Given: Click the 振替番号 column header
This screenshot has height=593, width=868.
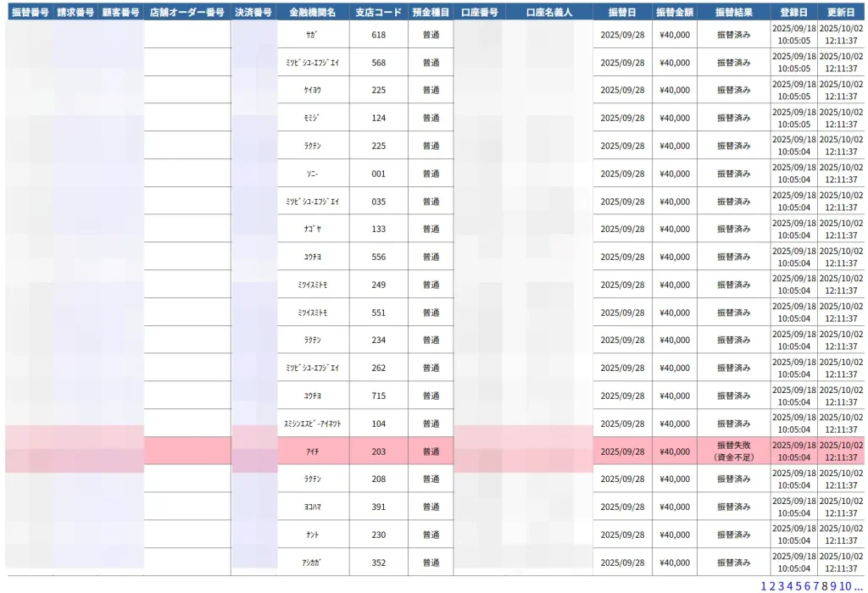Looking at the screenshot, I should click(30, 13).
